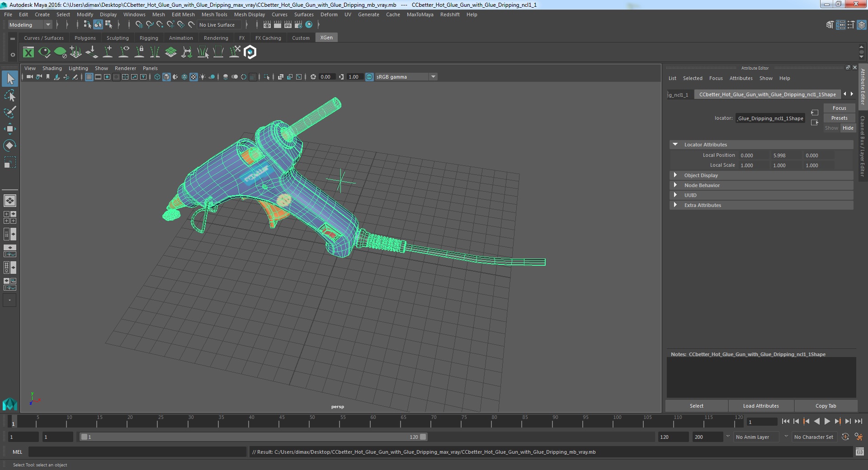Switch to the Rigging shelf tab

coord(149,38)
